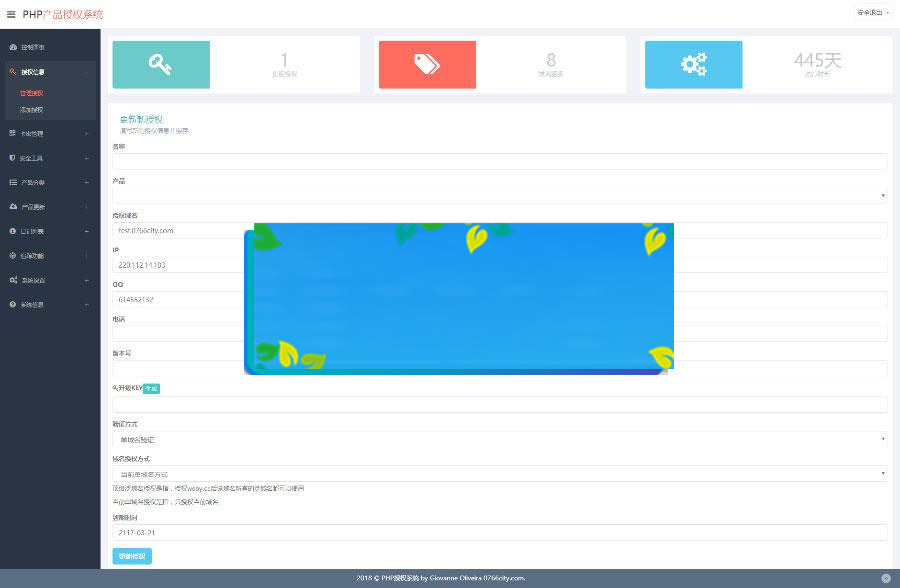Viewport: 900px width, 588px height.
Task: Open the verification method dropdown
Action: pos(499,439)
